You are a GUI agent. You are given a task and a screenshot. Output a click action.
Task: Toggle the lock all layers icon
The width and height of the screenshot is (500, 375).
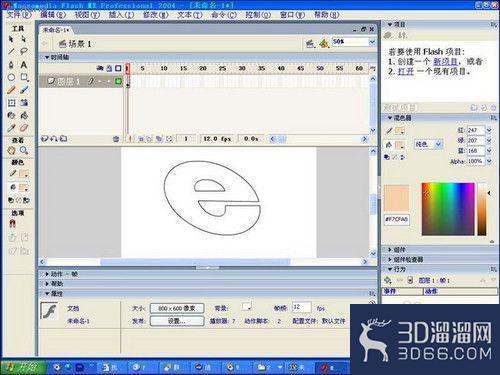point(109,68)
